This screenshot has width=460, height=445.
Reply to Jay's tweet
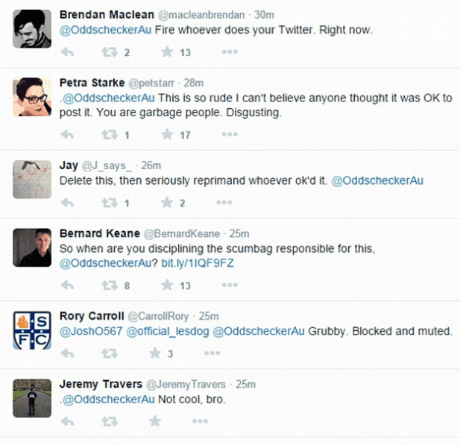click(68, 203)
